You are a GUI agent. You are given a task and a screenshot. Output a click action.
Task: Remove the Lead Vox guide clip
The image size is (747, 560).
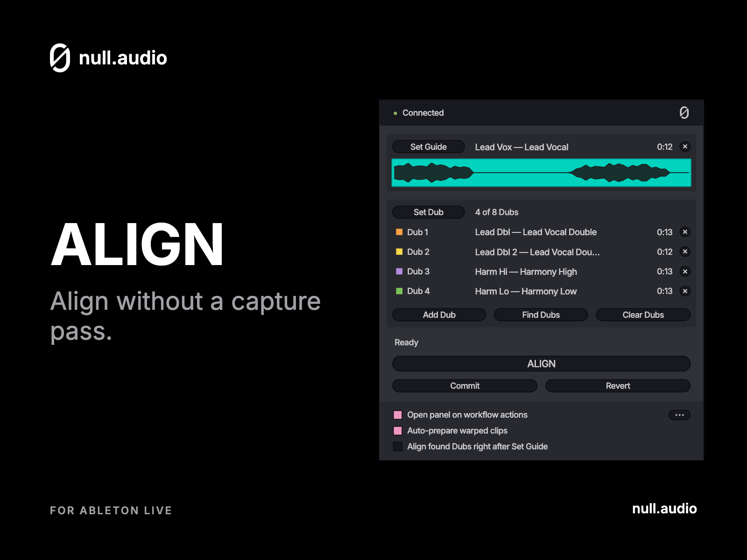pyautogui.click(x=685, y=147)
